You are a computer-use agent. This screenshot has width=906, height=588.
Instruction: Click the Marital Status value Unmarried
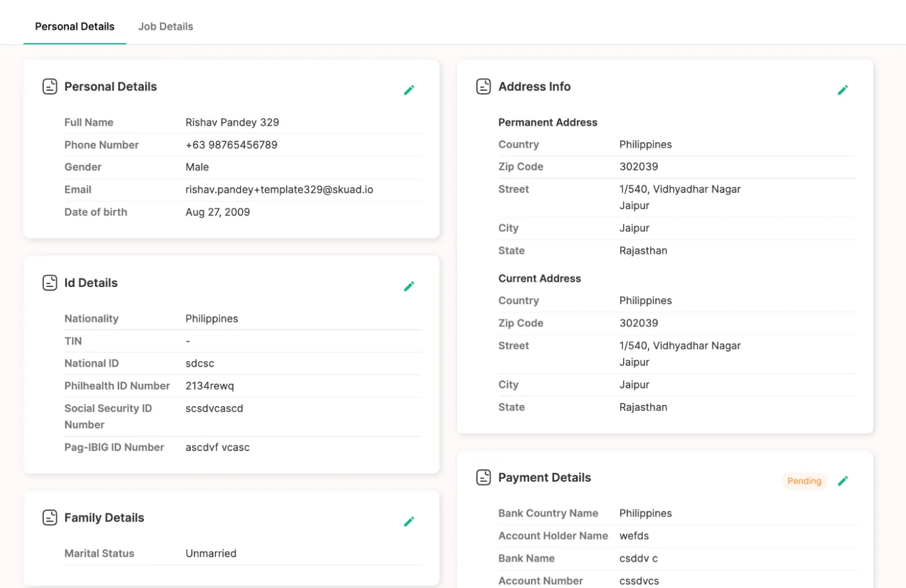point(211,554)
